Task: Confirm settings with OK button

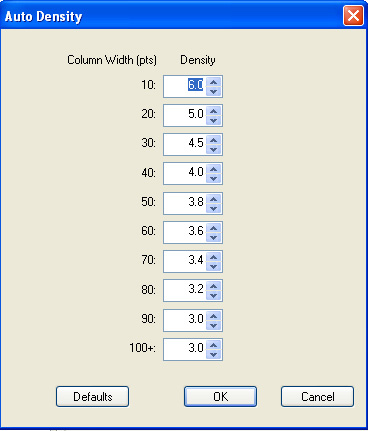Action: tap(220, 397)
